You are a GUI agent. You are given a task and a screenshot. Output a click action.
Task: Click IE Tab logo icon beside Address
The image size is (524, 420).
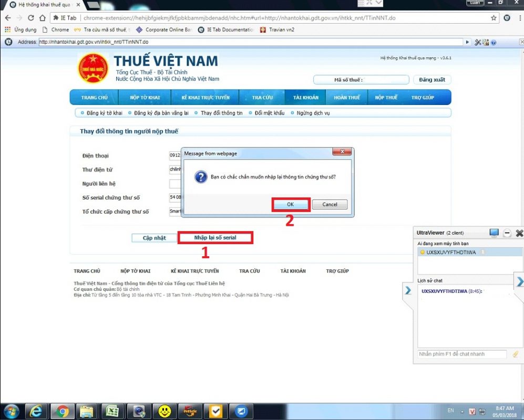point(9,42)
